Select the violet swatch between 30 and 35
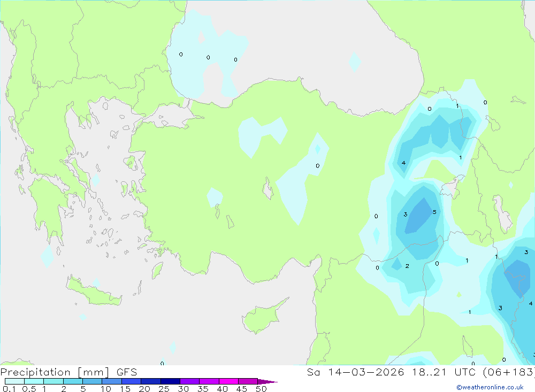The image size is (535, 392). coord(190,381)
